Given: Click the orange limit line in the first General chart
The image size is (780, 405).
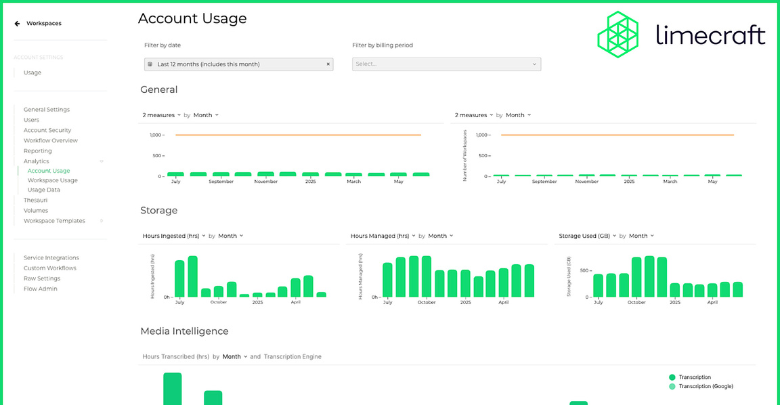Looking at the screenshot, I should (x=298, y=135).
